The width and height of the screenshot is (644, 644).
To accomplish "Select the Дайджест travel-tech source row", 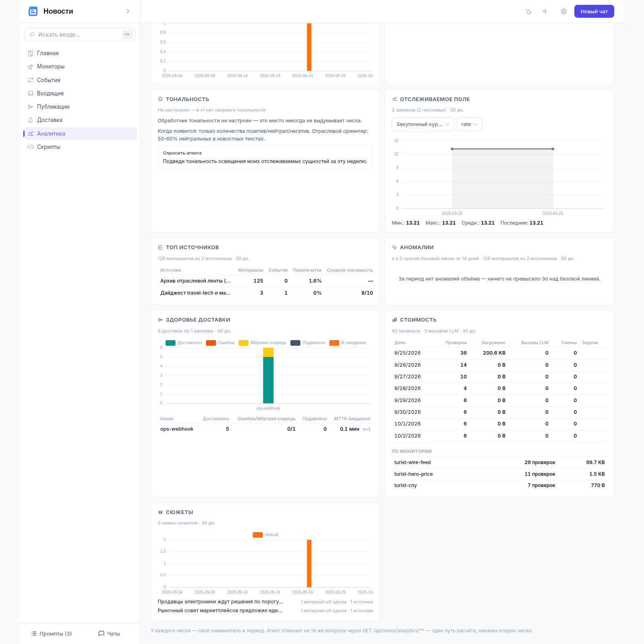I will (266, 293).
